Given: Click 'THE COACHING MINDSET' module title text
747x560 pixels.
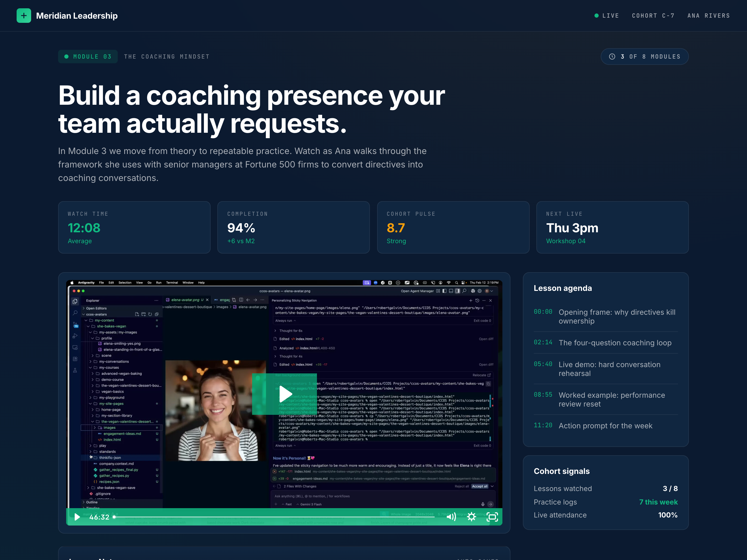Looking at the screenshot, I should [167, 56].
